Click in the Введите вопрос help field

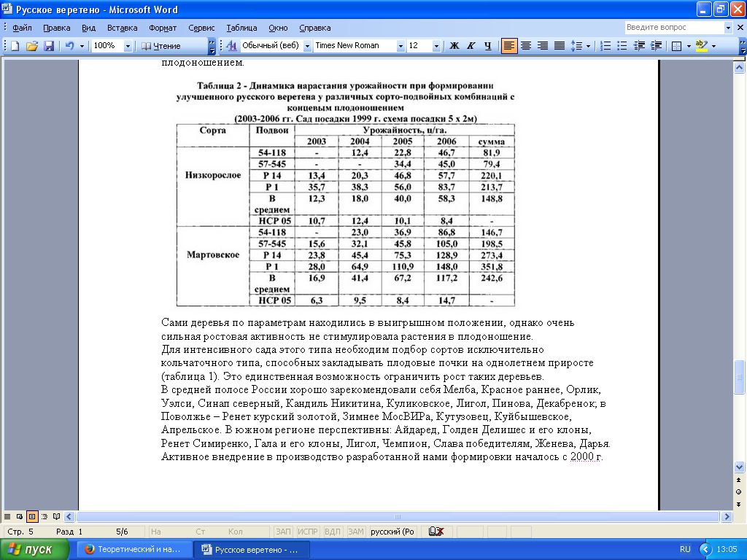pyautogui.click(x=673, y=28)
